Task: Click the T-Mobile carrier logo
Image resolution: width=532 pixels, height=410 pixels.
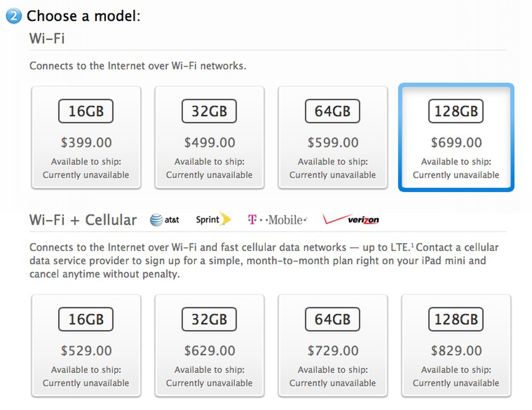Action: (277, 220)
